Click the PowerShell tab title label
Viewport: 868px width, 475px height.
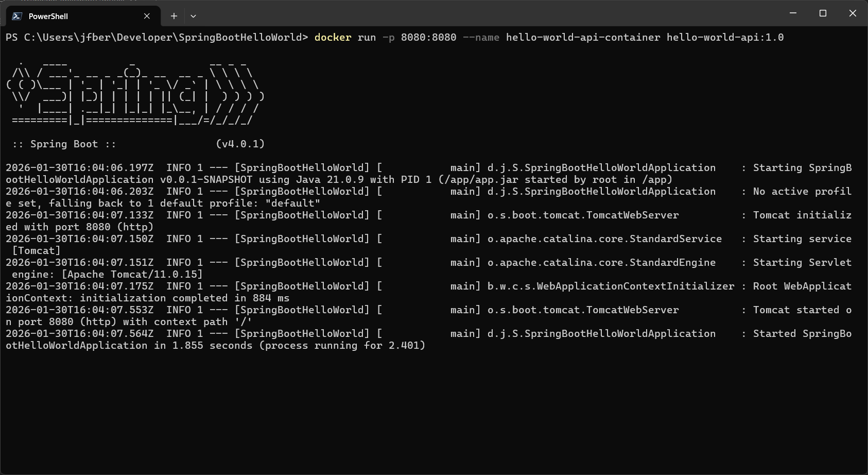pyautogui.click(x=49, y=16)
